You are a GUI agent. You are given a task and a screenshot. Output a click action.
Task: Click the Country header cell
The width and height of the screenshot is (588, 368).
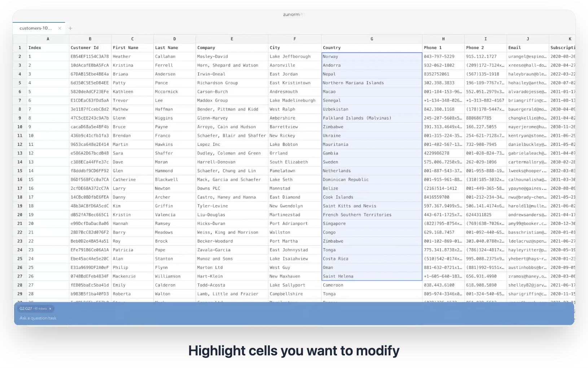(x=372, y=48)
